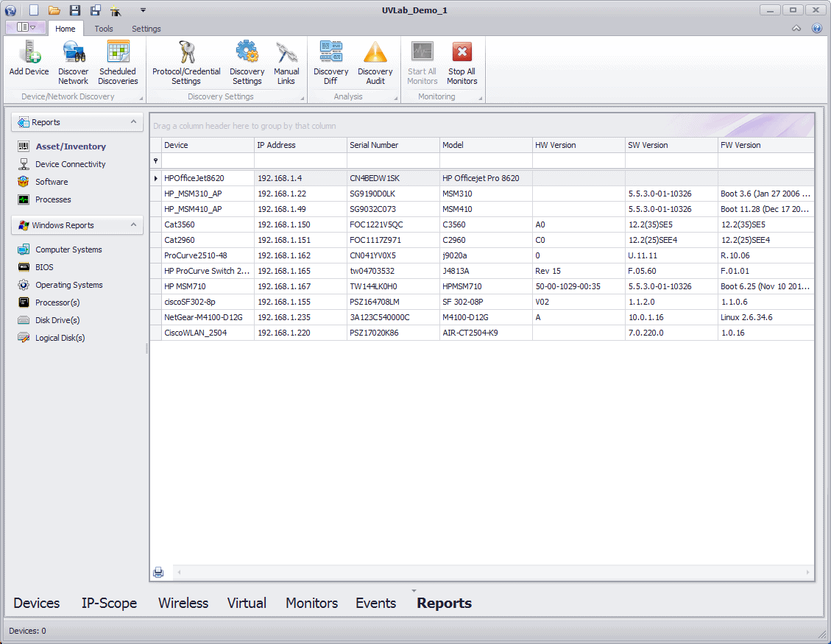This screenshot has width=831, height=644.
Task: Collapse the Windows Reports group
Action: point(133,225)
